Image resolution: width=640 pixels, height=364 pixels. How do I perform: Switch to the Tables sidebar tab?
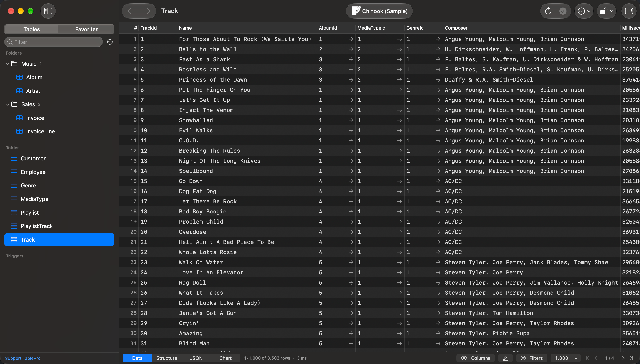(x=32, y=29)
